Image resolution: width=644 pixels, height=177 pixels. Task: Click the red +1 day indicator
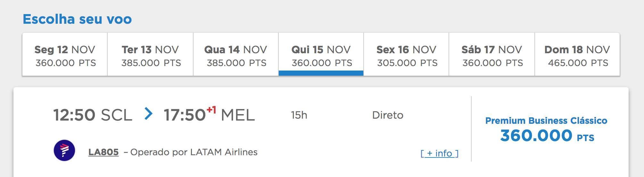211,110
